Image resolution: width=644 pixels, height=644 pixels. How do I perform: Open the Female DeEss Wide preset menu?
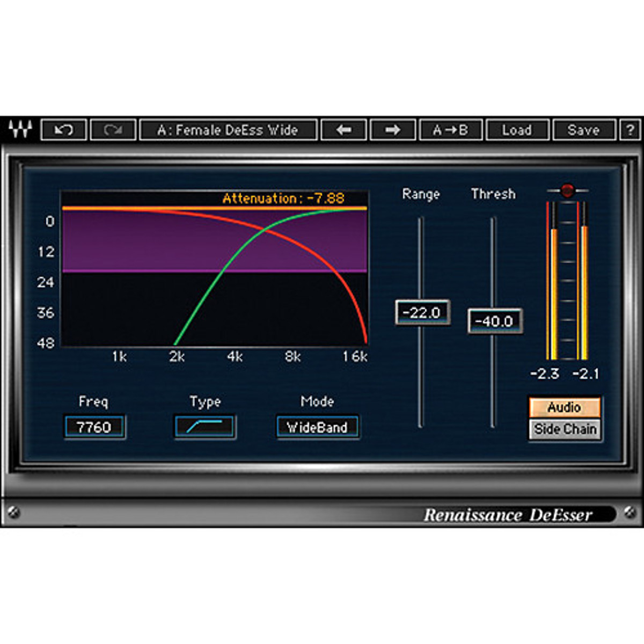pyautogui.click(x=228, y=130)
